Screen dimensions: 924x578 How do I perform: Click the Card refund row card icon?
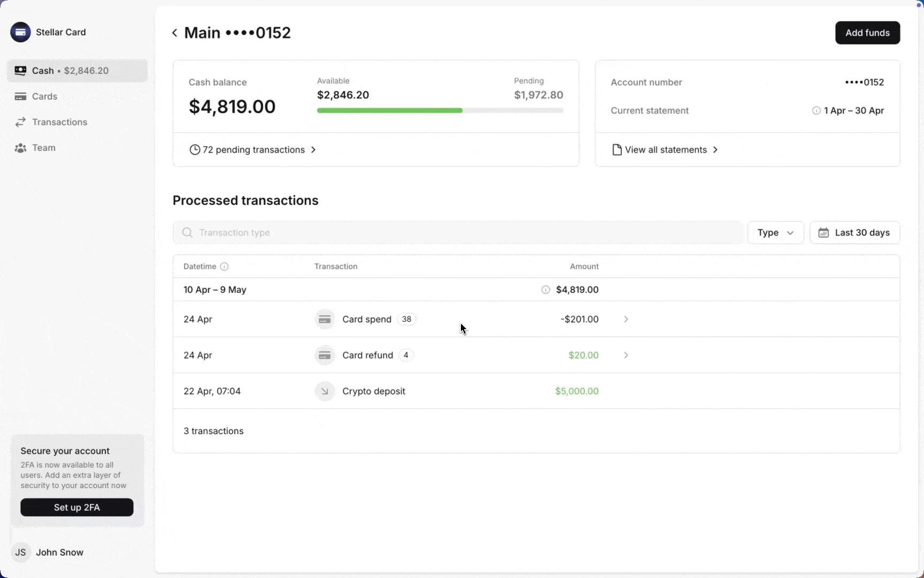point(325,355)
